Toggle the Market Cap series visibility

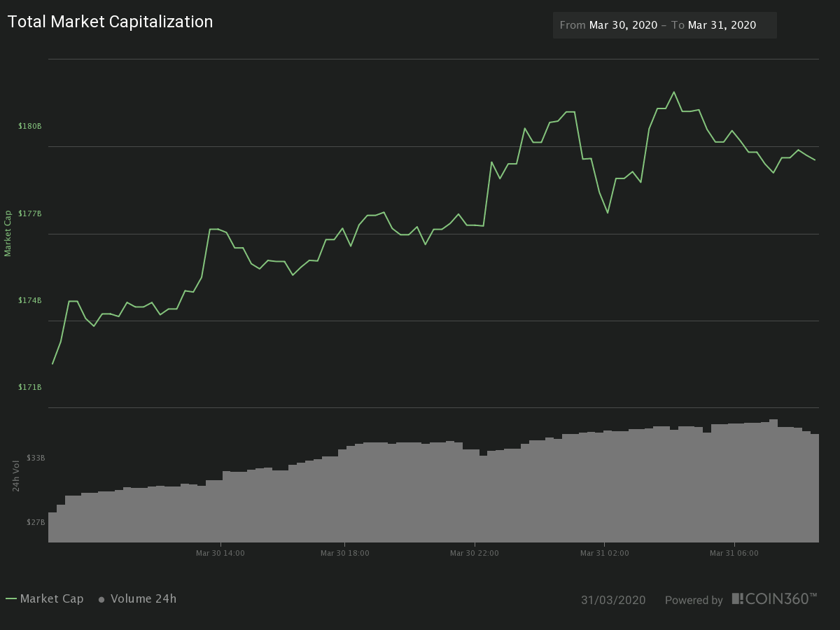point(53,599)
